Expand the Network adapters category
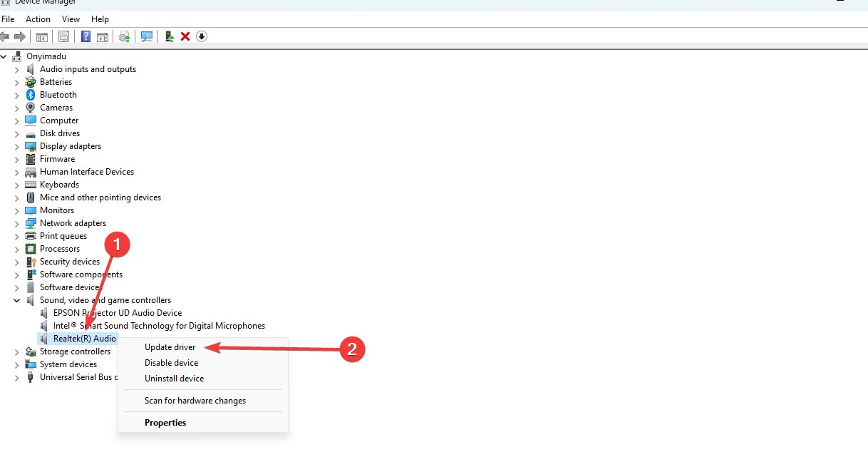This screenshot has height=462, width=868. (x=17, y=223)
